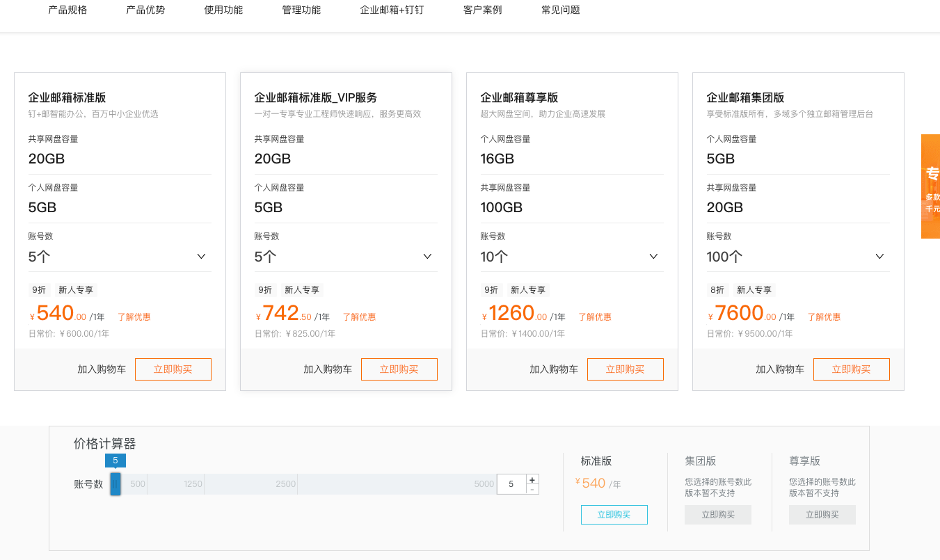The width and height of the screenshot is (940, 560).
Task: Click 了解优惠 next to the ¥1260 price
Action: click(x=595, y=317)
